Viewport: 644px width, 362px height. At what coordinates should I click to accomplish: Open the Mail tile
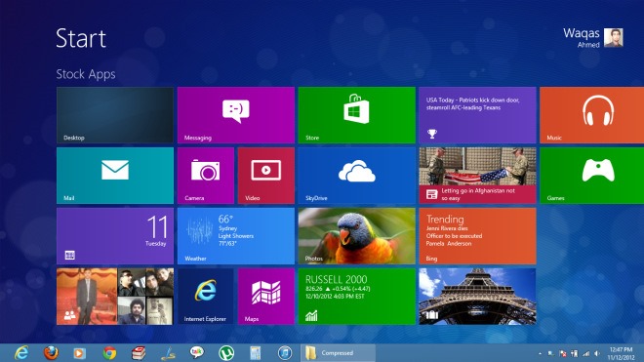point(115,176)
